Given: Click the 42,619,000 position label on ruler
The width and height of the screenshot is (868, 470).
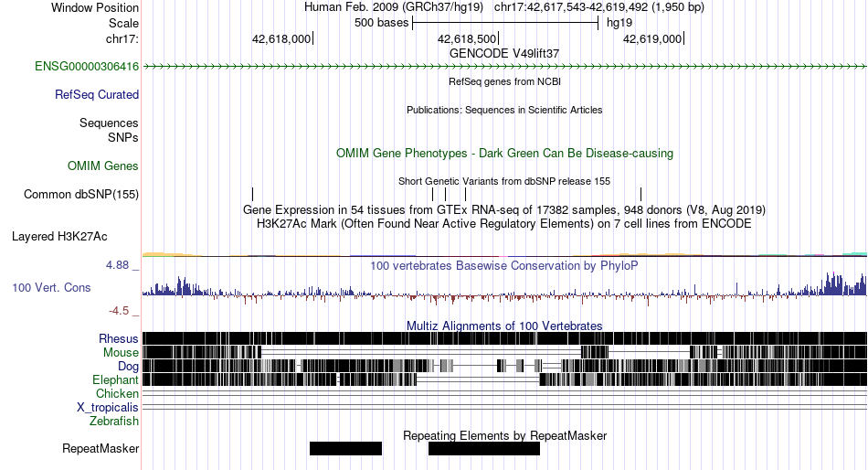Looking at the screenshot, I should coord(652,38).
